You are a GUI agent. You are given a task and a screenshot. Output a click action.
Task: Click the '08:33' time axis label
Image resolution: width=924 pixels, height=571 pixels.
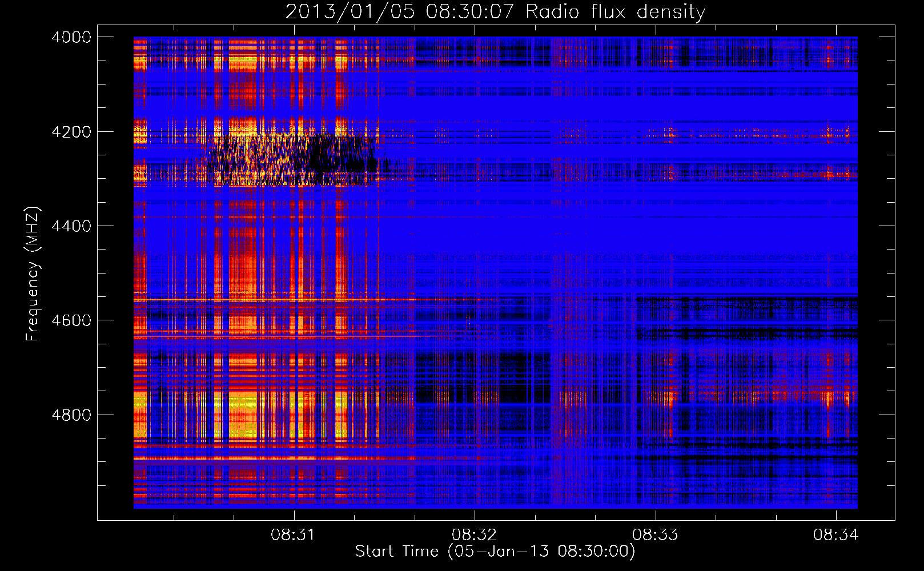click(655, 535)
